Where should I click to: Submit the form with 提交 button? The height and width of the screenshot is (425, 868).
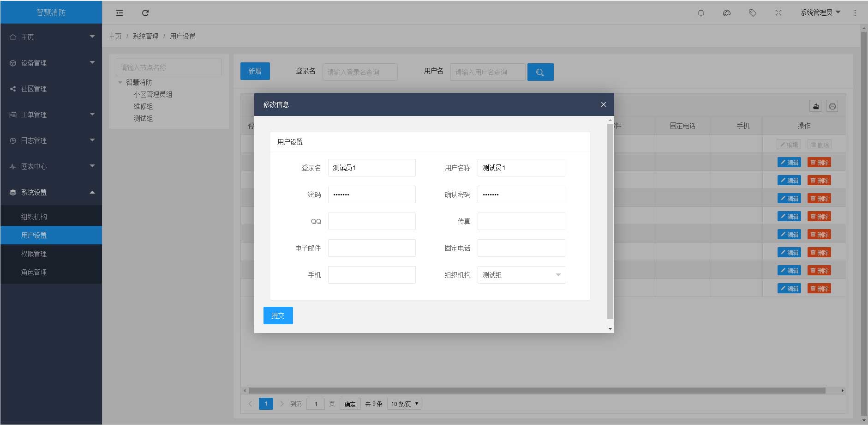[278, 316]
